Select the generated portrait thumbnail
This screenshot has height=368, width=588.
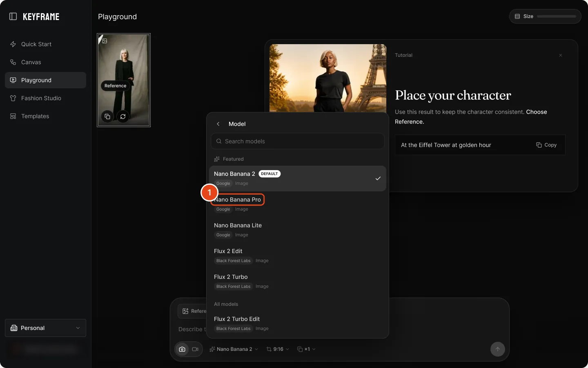(x=124, y=80)
